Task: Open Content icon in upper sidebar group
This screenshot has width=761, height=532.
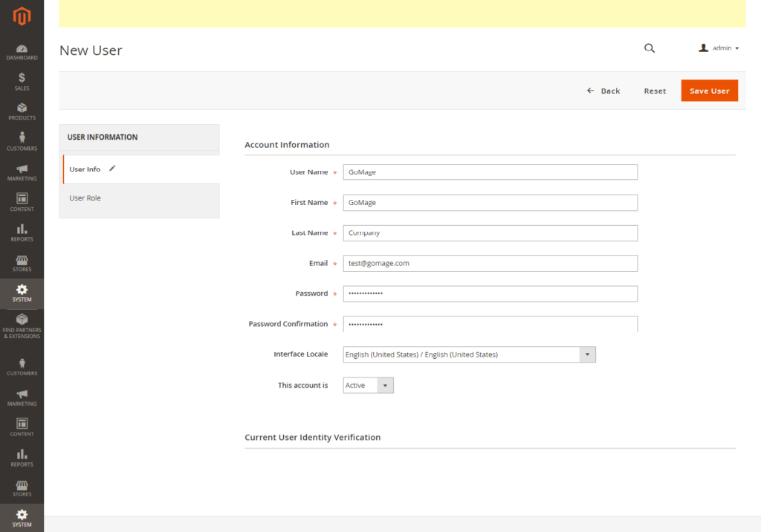Action: [22, 202]
